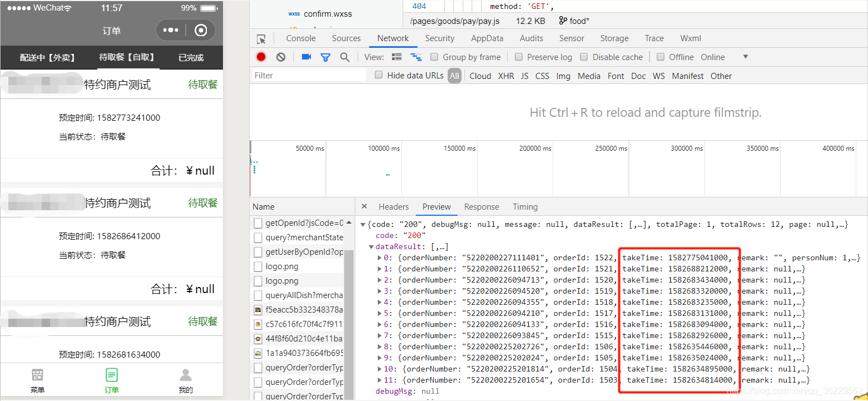This screenshot has width=868, height=401.
Task: Enable Disable cache checkbox
Action: pos(584,57)
